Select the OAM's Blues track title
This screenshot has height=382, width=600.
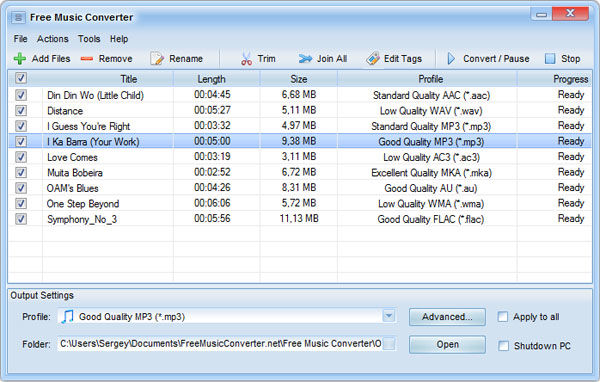73,188
